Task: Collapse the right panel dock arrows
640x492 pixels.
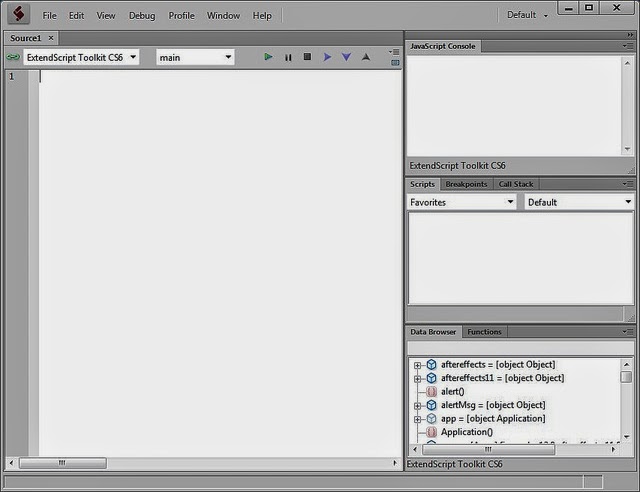Action: (630, 35)
